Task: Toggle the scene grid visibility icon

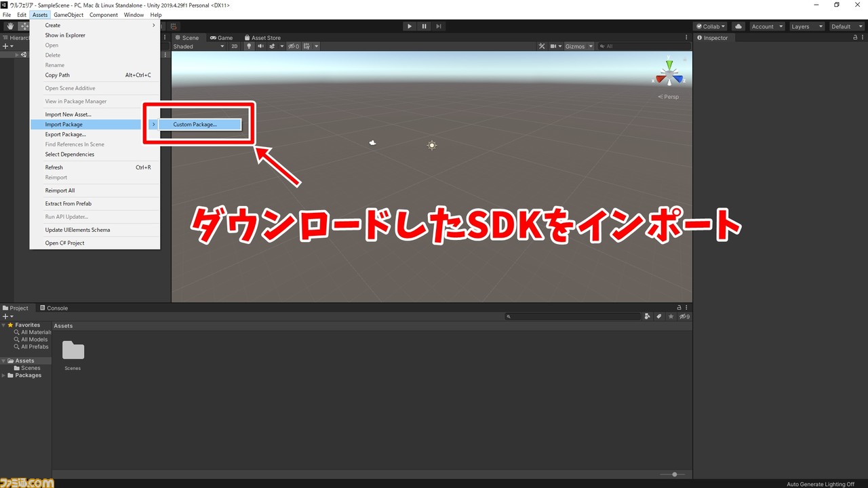Action: click(307, 46)
